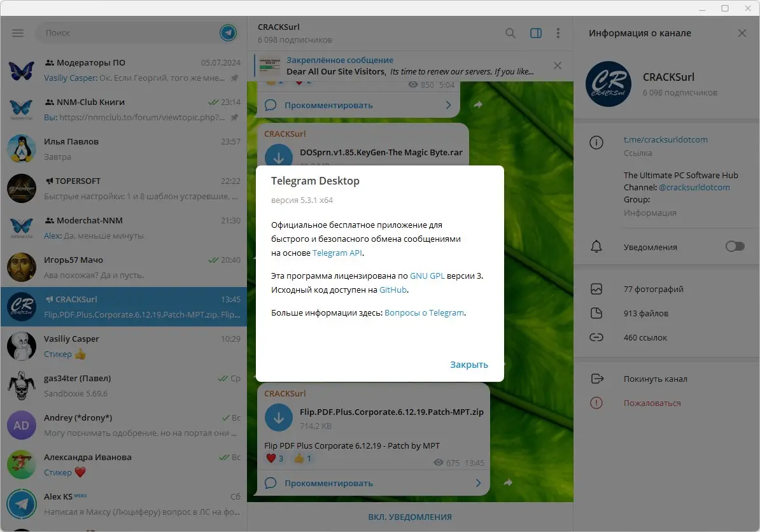This screenshot has height=532, width=760.
Task: Click the thumbs-up reaction with 1
Action: (303, 458)
